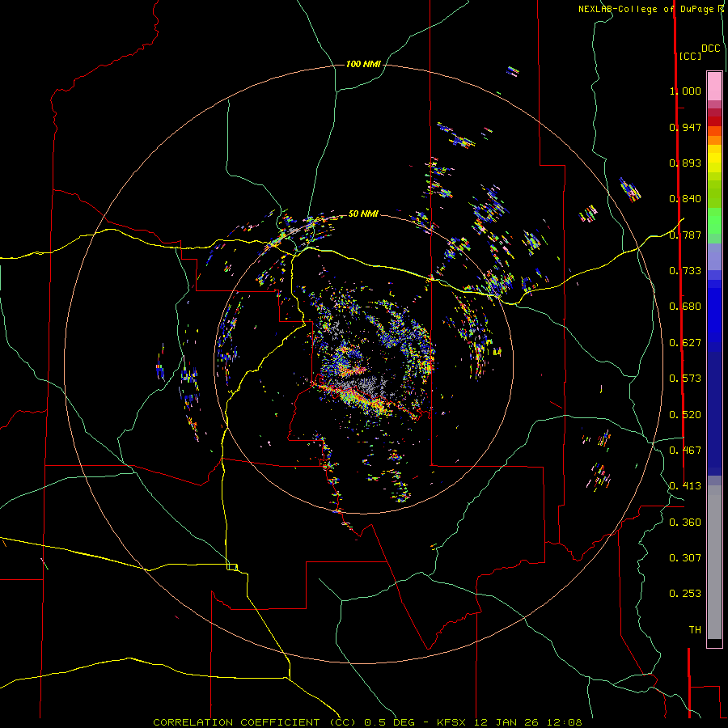The width and height of the screenshot is (728, 728).
Task: Click the 0.360 value on the color scale
Action: coord(685,522)
